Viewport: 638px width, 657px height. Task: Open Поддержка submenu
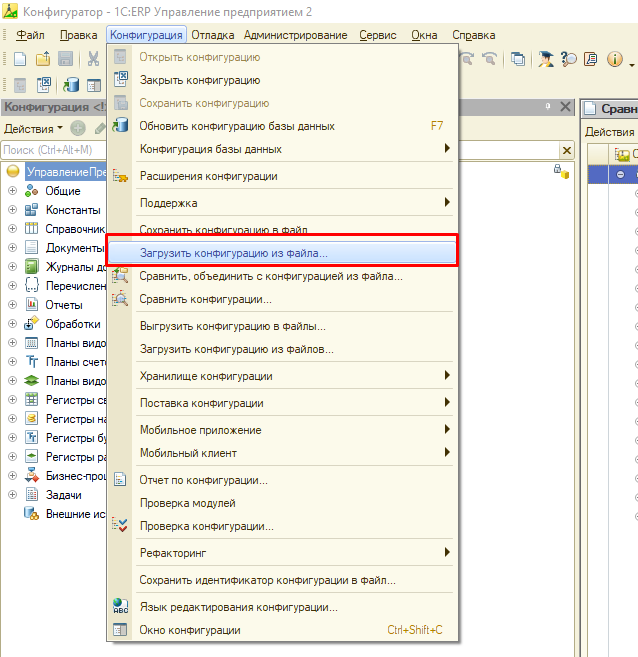(282, 203)
